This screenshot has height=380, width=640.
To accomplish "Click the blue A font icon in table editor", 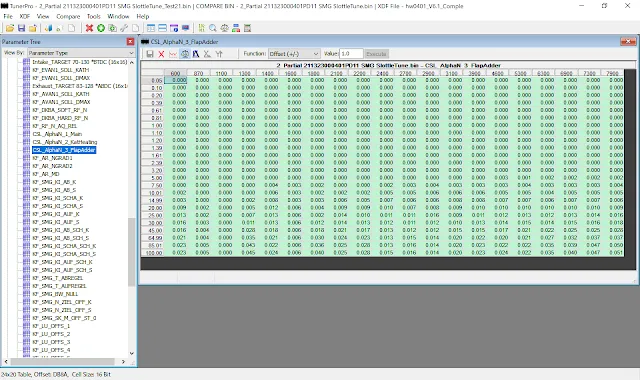I will tap(196, 54).
